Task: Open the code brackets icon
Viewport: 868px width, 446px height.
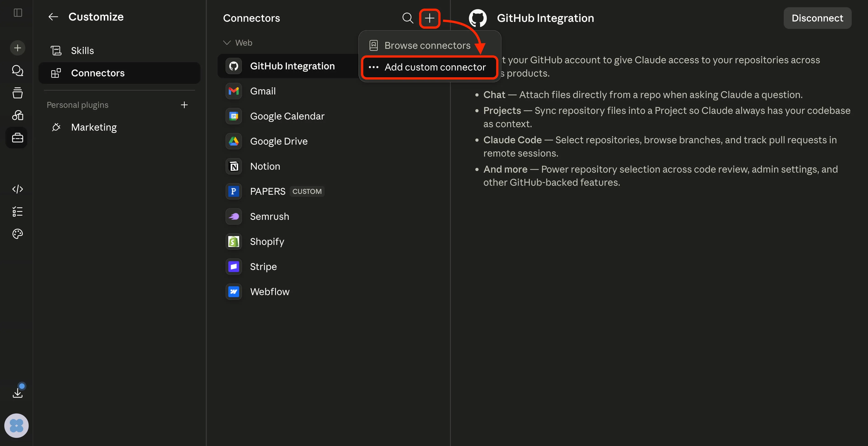Action: [18, 189]
